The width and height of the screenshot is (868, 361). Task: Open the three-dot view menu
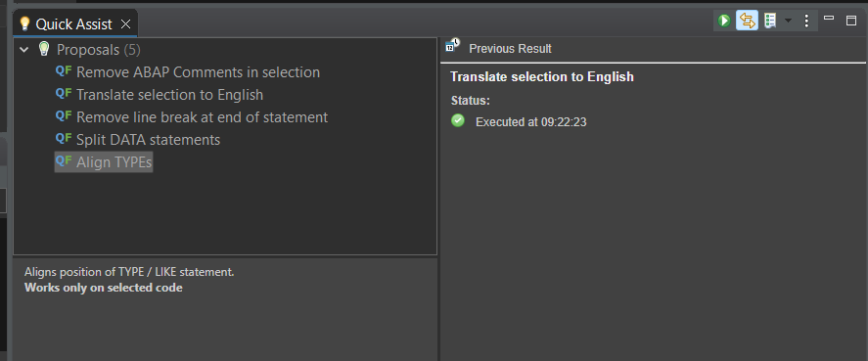click(806, 22)
